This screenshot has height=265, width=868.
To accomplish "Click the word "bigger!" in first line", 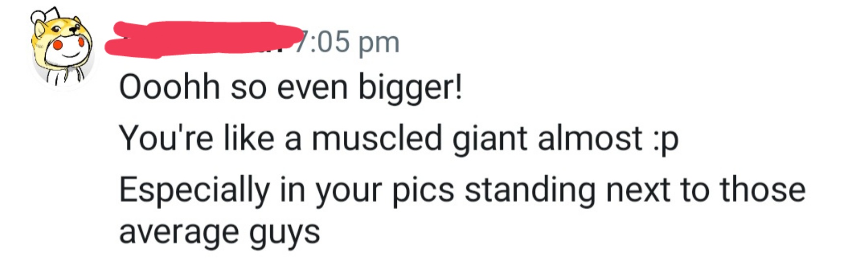I will click(410, 88).
